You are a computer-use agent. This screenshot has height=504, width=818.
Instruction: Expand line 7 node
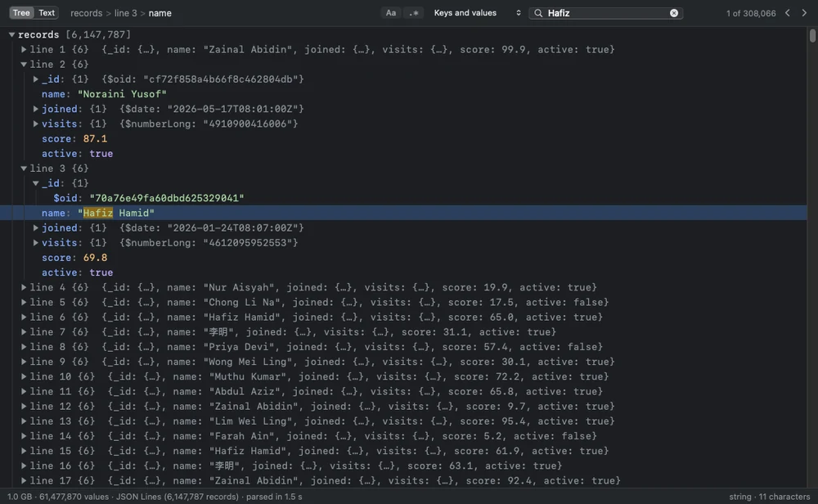pos(24,332)
